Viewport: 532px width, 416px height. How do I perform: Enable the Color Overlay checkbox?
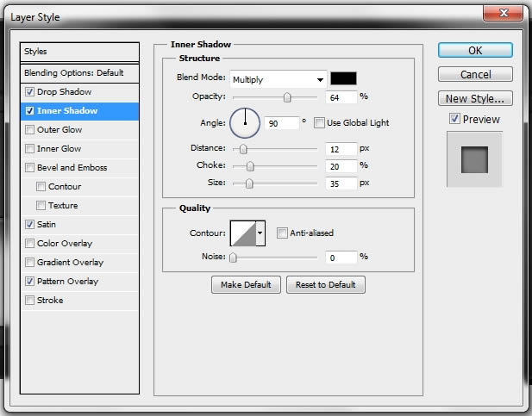[x=30, y=244]
